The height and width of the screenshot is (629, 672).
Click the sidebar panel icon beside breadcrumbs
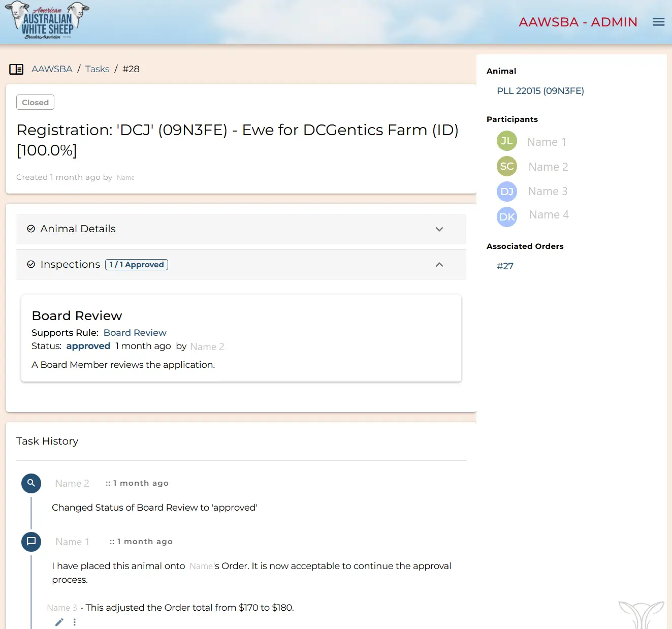click(x=16, y=69)
